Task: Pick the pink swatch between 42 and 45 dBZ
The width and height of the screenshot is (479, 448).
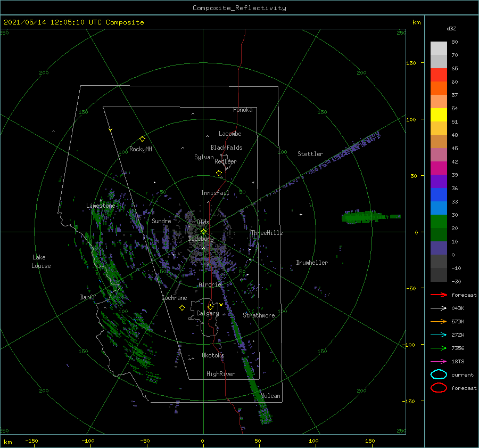Action: 439,155
